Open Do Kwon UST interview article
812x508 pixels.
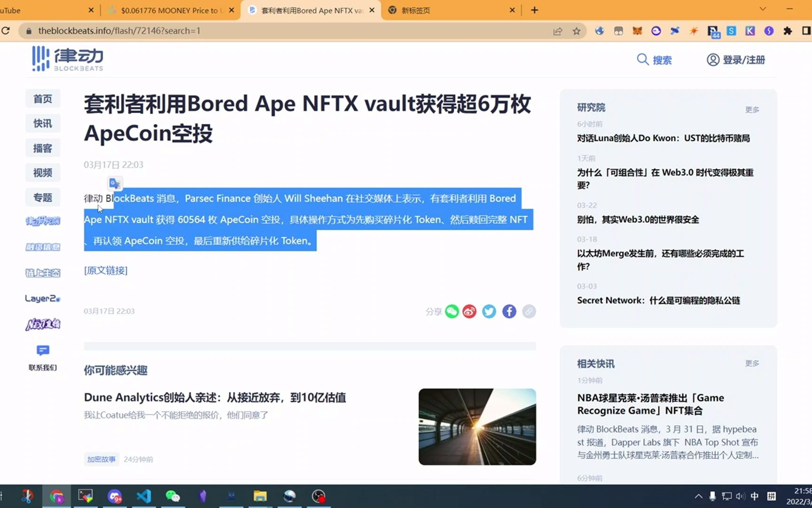pyautogui.click(x=664, y=138)
